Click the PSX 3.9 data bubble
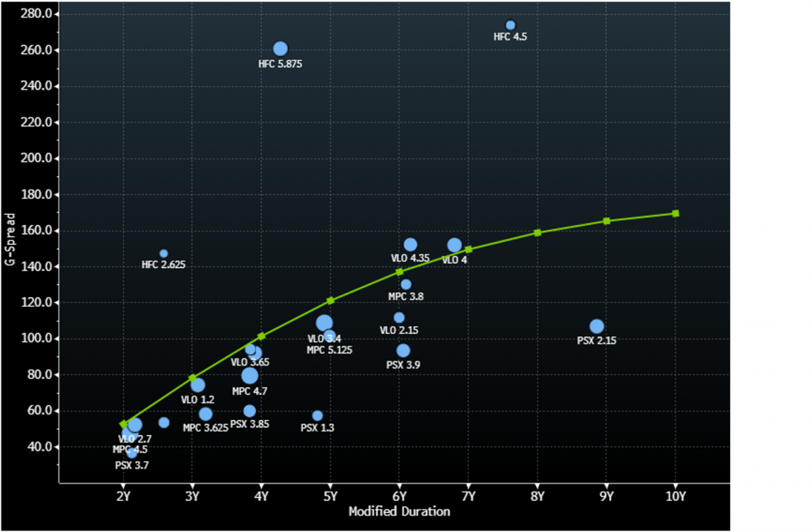This screenshot has height=532, width=812. [403, 350]
